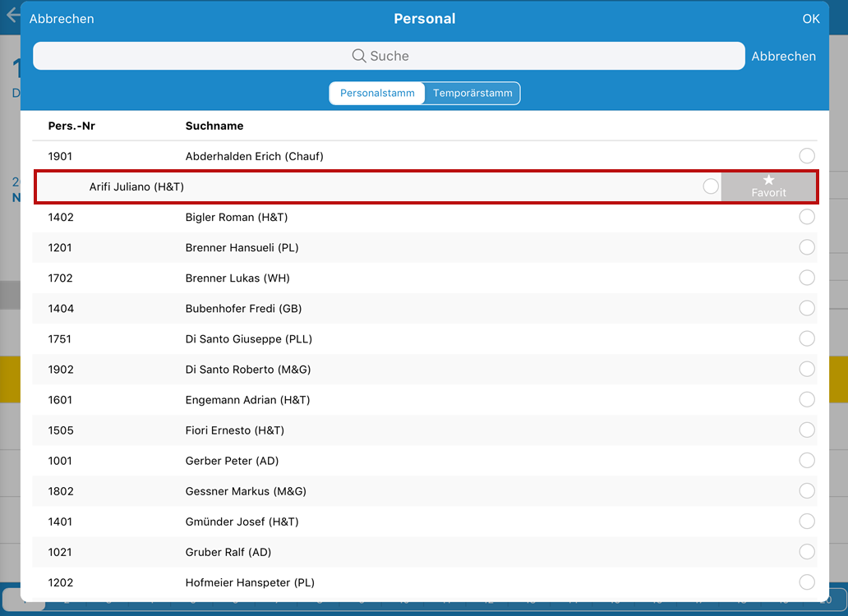Click the name Hofmeier Hanspeter (PL)

tap(250, 582)
